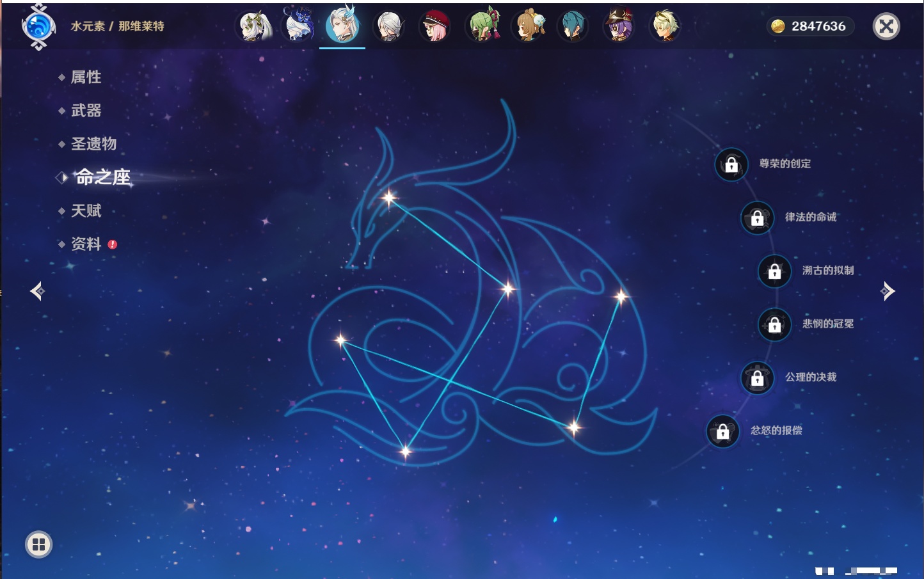Screen dimensions: 924x579
Task: Go to previous character with left arrow
Action: click(37, 291)
